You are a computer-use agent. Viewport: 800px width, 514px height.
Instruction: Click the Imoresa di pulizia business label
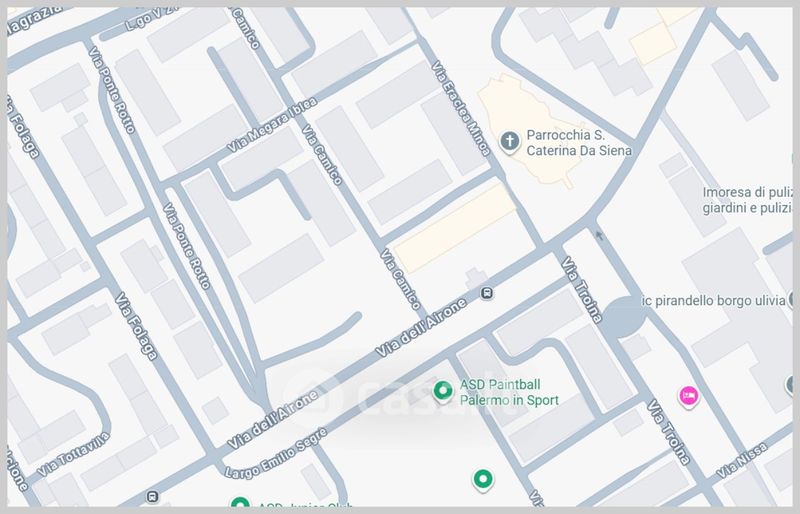pyautogui.click(x=746, y=200)
